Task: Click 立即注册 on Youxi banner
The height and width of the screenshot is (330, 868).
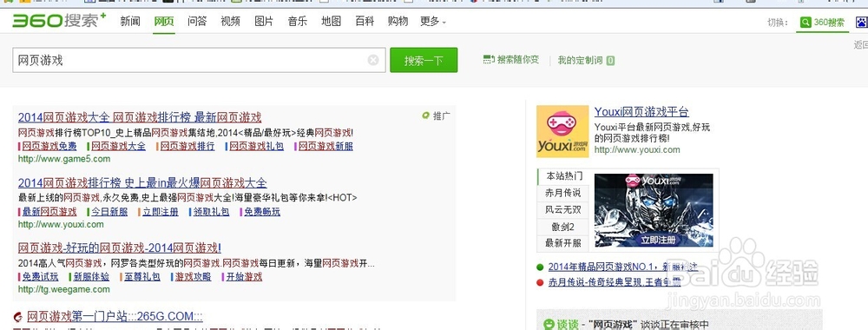Action: (x=658, y=240)
